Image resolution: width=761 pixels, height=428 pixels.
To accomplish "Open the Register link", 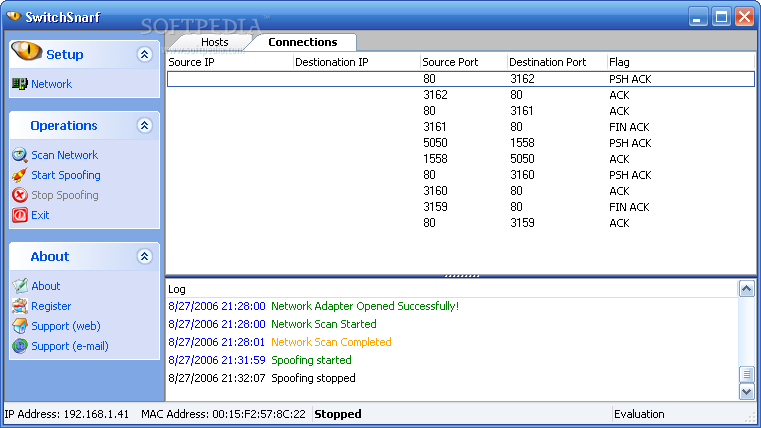I will coord(51,306).
